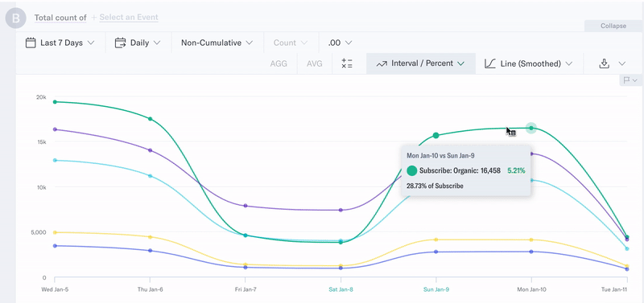The width and height of the screenshot is (644, 303).
Task: Click the Total count of label
Action: [60, 17]
